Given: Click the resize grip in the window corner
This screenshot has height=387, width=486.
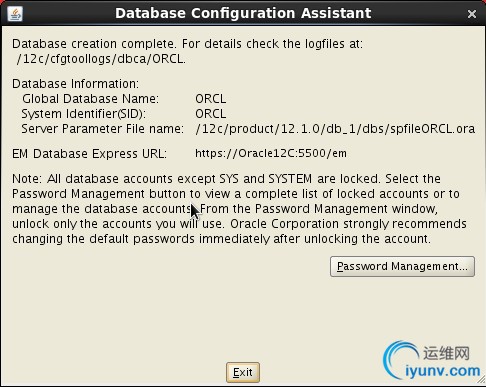Looking at the screenshot, I should click(x=481, y=380).
